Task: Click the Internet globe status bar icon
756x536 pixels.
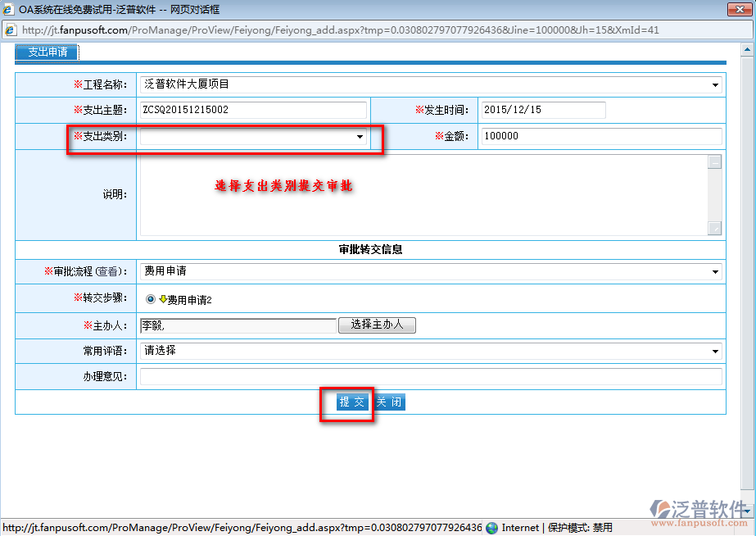Action: [x=491, y=528]
